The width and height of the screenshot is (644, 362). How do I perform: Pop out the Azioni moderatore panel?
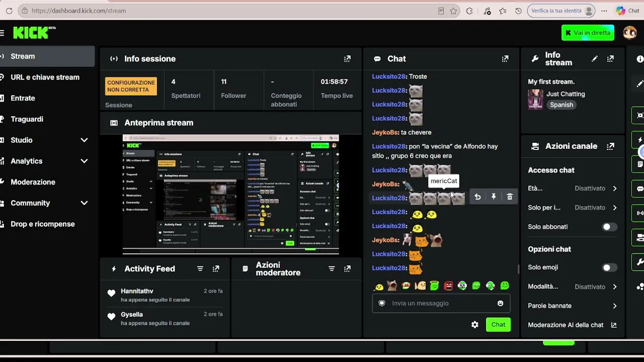click(347, 269)
